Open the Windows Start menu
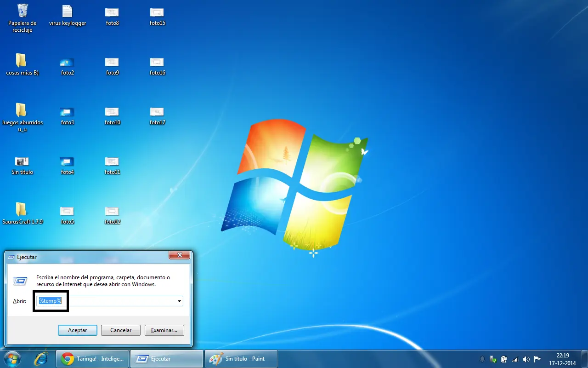This screenshot has width=588, height=368. point(12,359)
